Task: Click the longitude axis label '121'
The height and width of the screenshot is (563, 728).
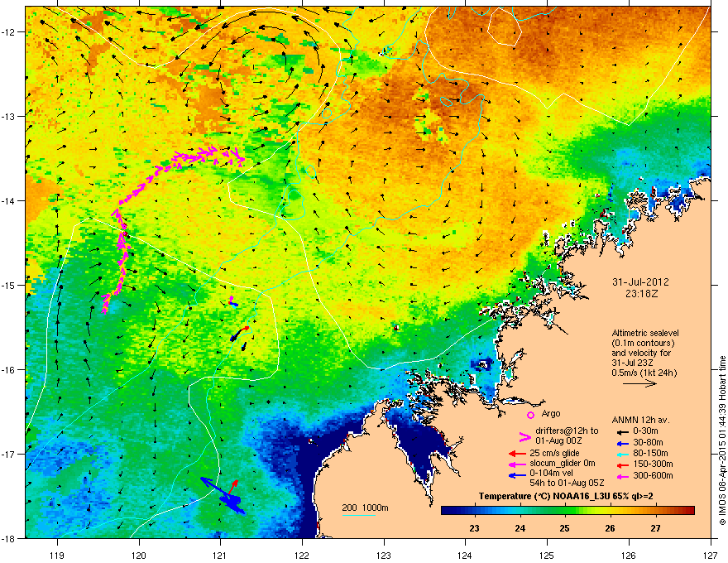Action: 220,555
